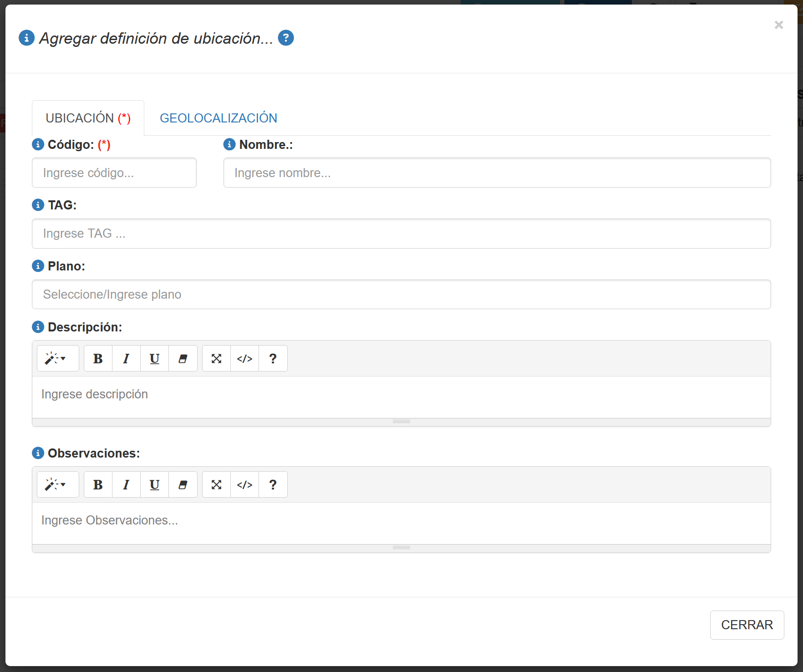Expand the magic wand style menu in Observaciones

click(x=58, y=485)
